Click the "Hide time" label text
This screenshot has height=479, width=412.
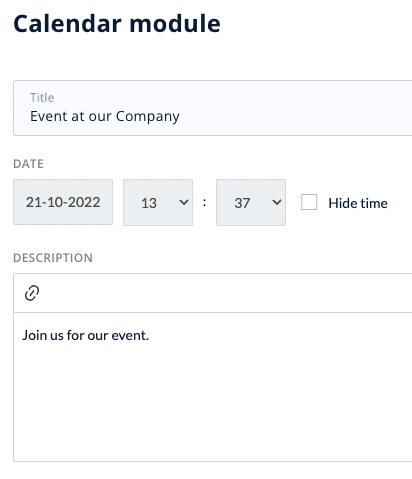click(358, 203)
